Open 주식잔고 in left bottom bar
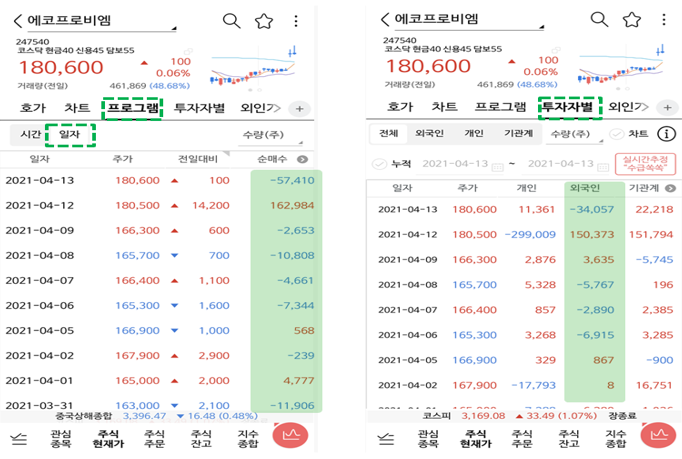The image size is (682, 459). point(201,439)
